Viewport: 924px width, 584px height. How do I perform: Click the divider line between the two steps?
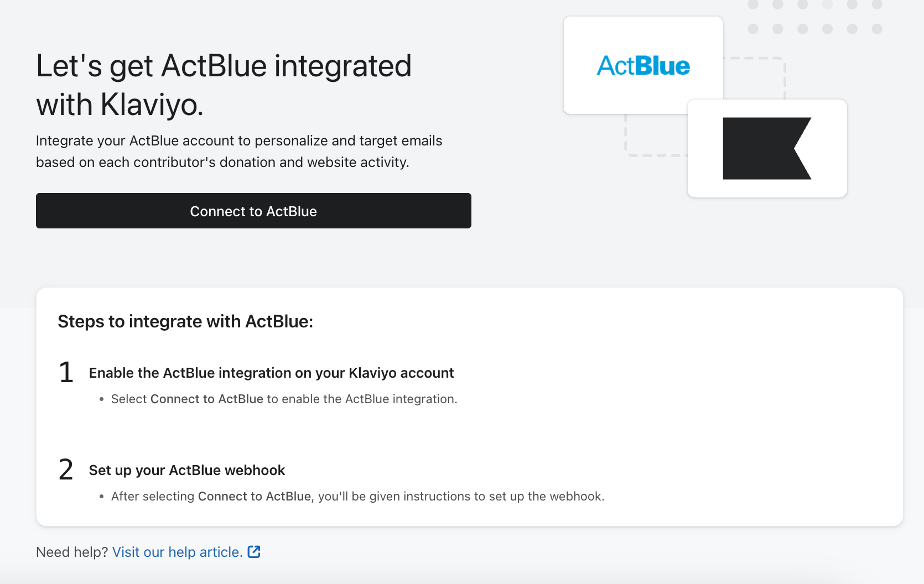click(469, 430)
